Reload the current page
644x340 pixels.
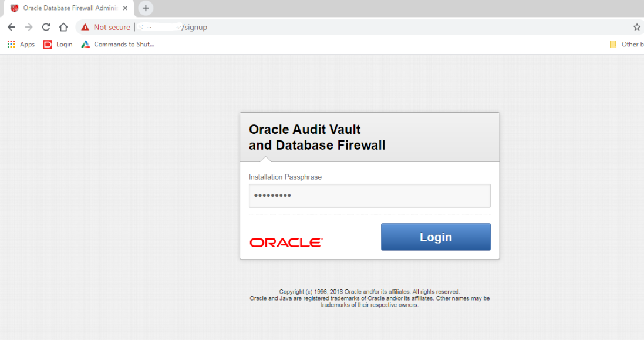click(46, 27)
